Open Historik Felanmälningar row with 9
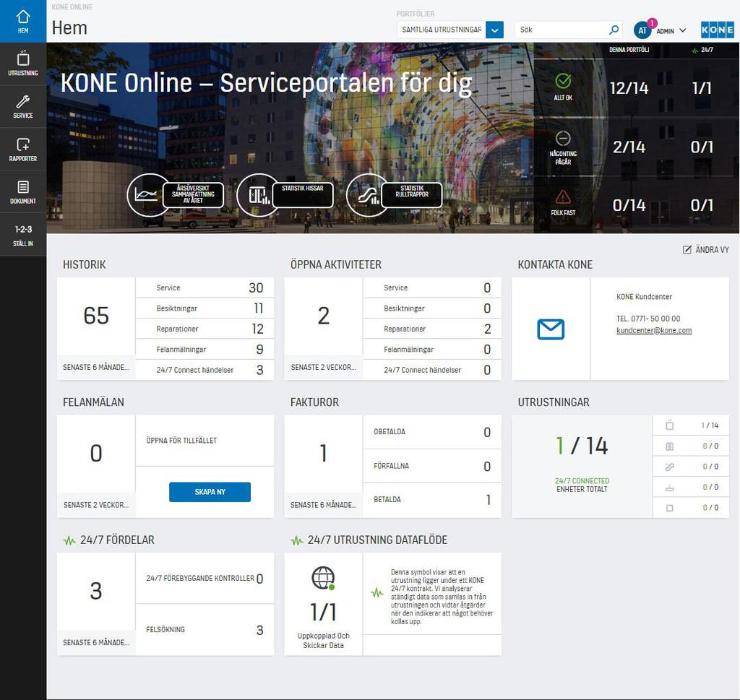 (x=205, y=350)
